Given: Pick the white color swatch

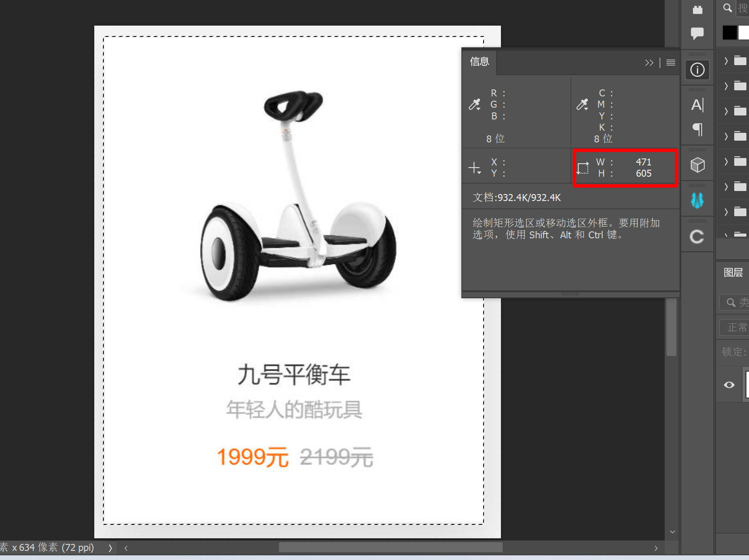Looking at the screenshot, I should click(x=744, y=33).
